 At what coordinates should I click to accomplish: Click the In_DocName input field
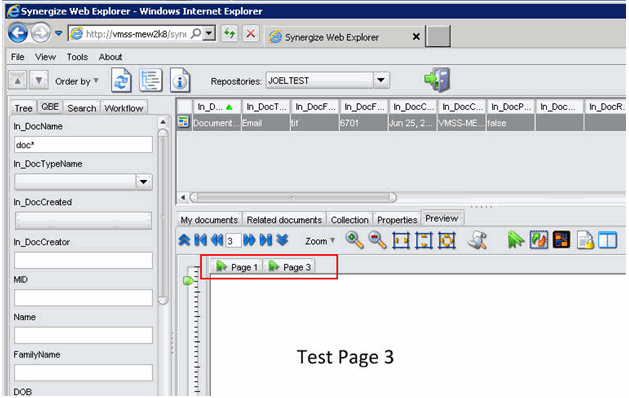coord(83,145)
